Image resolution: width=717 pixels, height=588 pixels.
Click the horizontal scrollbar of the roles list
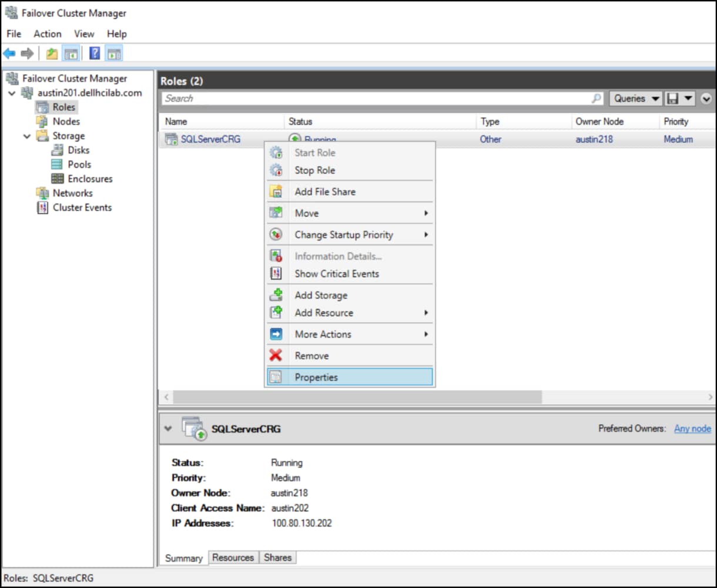point(357,397)
